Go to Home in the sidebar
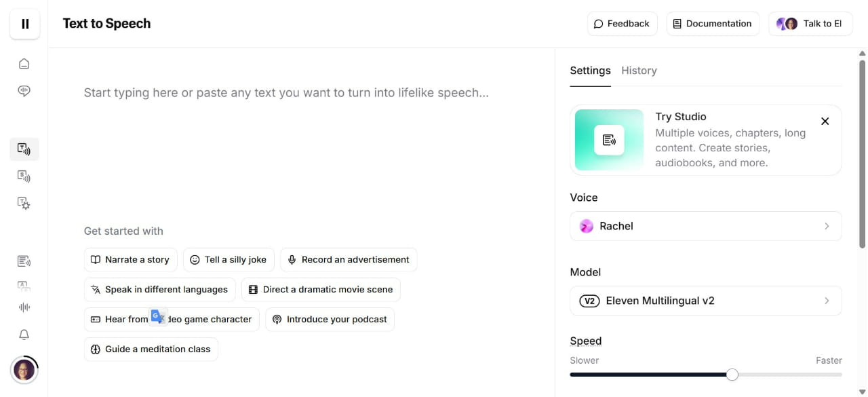This screenshot has width=868, height=397. (24, 64)
